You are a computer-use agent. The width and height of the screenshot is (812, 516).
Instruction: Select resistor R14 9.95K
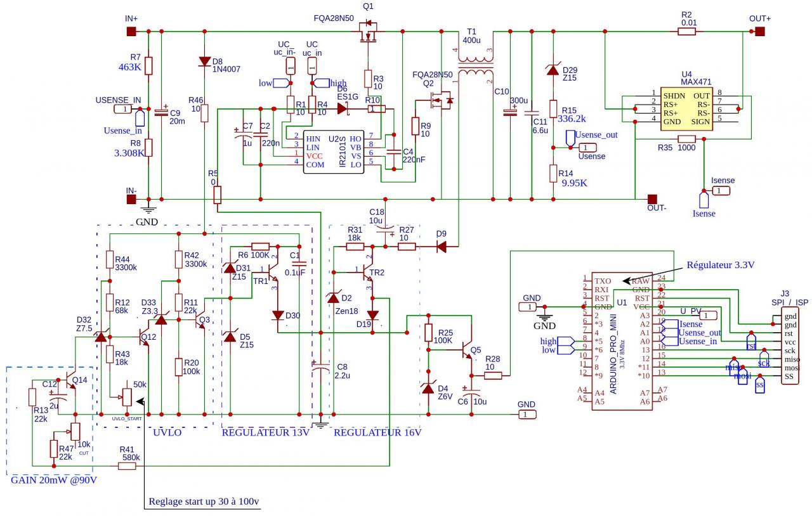(553, 172)
